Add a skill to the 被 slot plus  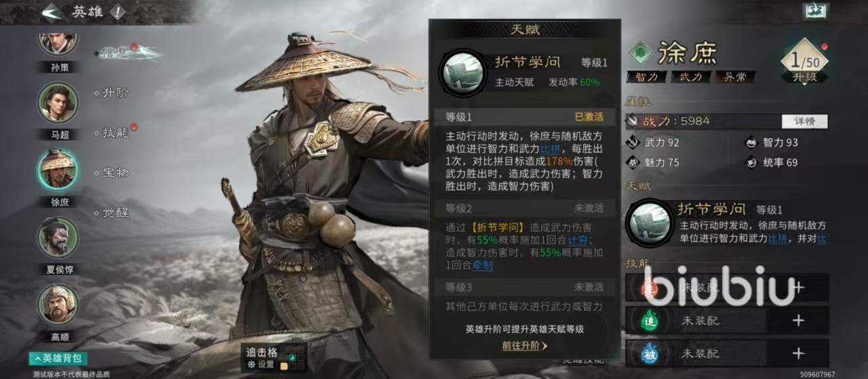(x=798, y=353)
